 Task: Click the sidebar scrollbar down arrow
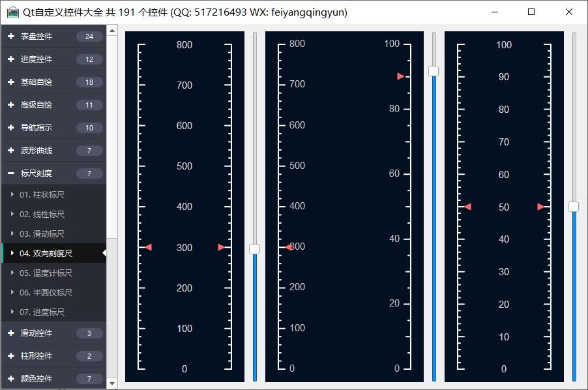coord(112,383)
